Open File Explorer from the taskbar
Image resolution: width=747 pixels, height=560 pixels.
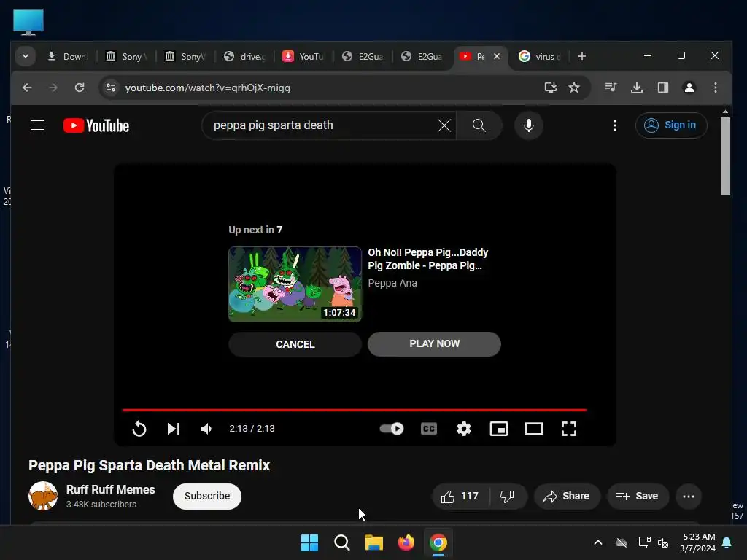374,542
